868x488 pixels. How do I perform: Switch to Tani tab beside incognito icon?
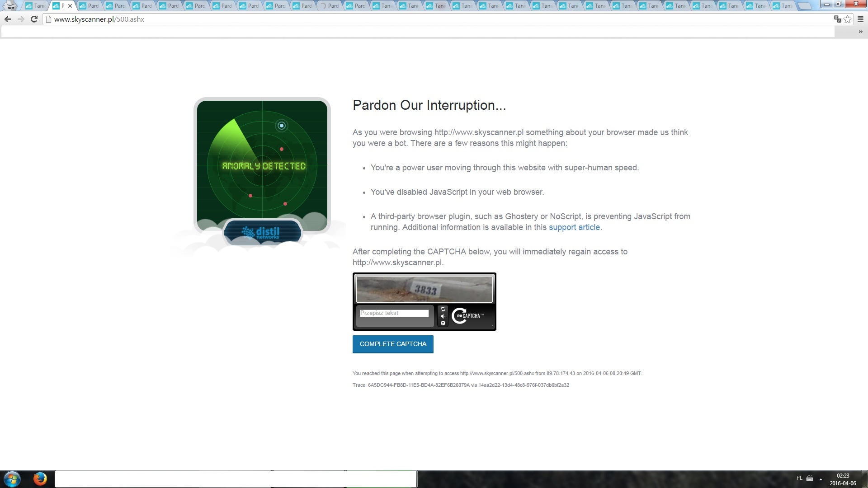point(36,6)
